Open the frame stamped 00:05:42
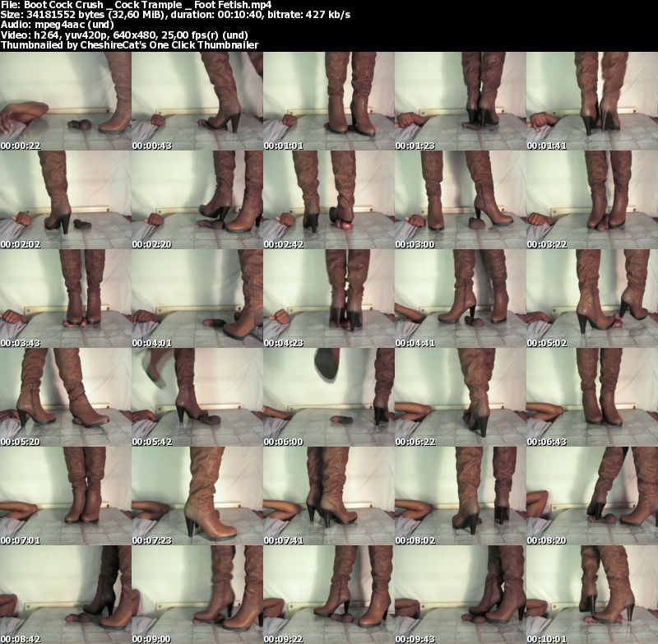This screenshot has width=658, height=644. (197, 397)
